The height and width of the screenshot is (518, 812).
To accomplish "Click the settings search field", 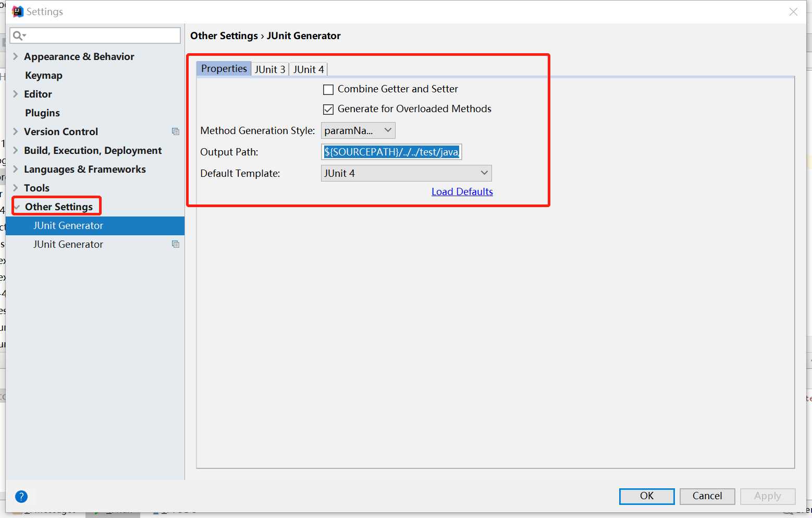I will pos(95,35).
